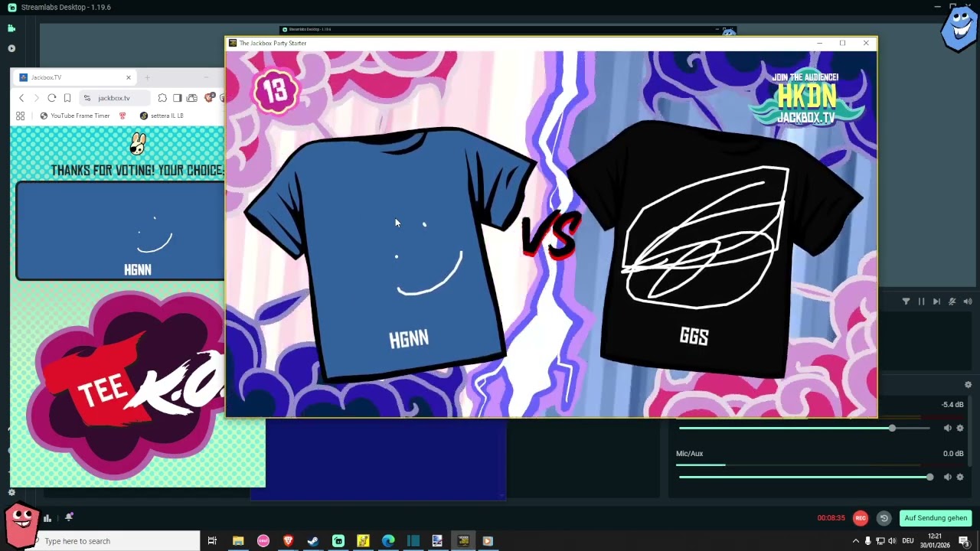Open Mic/Aux source settings gear
This screenshot has height=551, width=980.
pos(960,477)
